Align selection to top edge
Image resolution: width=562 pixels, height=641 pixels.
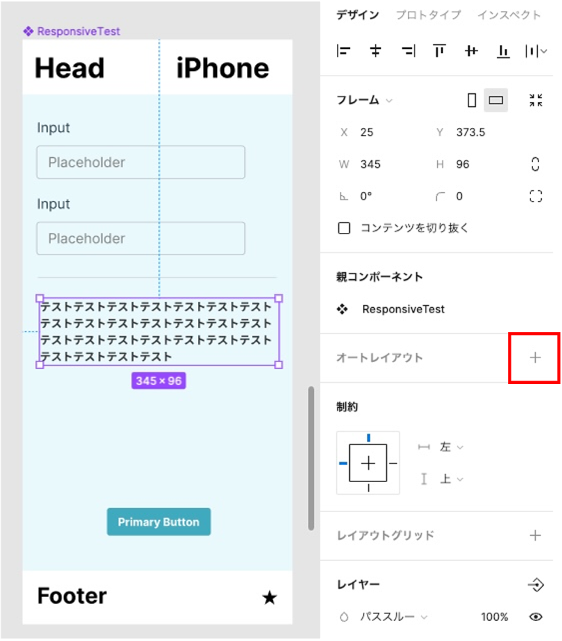tap(439, 51)
